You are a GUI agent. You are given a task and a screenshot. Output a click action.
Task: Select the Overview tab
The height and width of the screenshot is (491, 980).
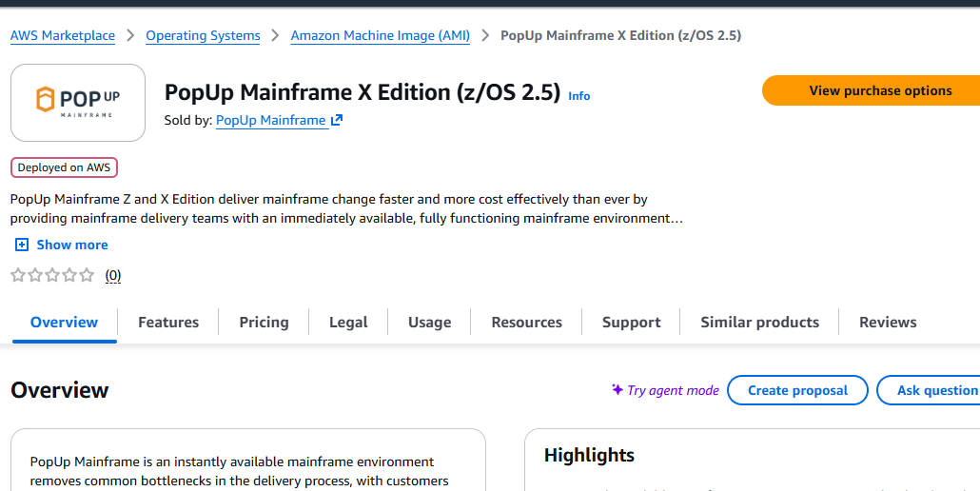65,323
